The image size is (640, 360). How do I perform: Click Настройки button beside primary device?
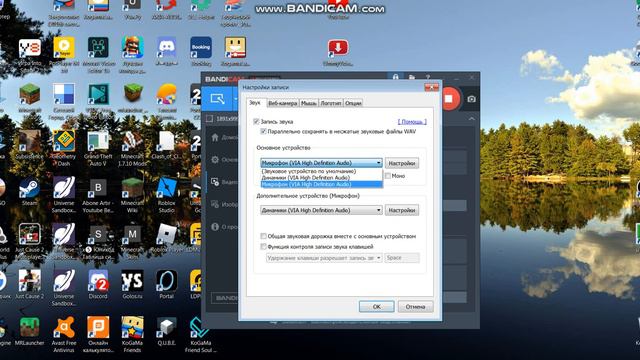tap(402, 163)
